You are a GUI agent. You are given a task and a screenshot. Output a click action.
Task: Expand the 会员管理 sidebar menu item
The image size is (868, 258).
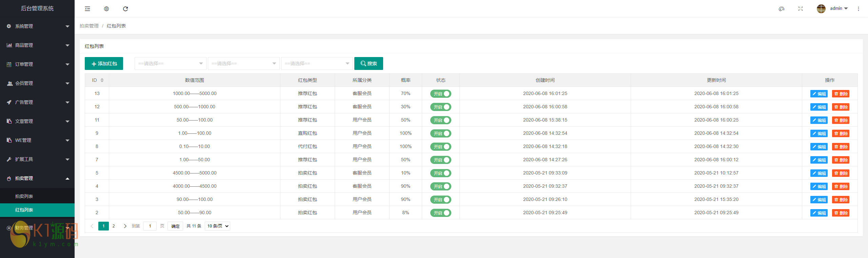point(37,83)
